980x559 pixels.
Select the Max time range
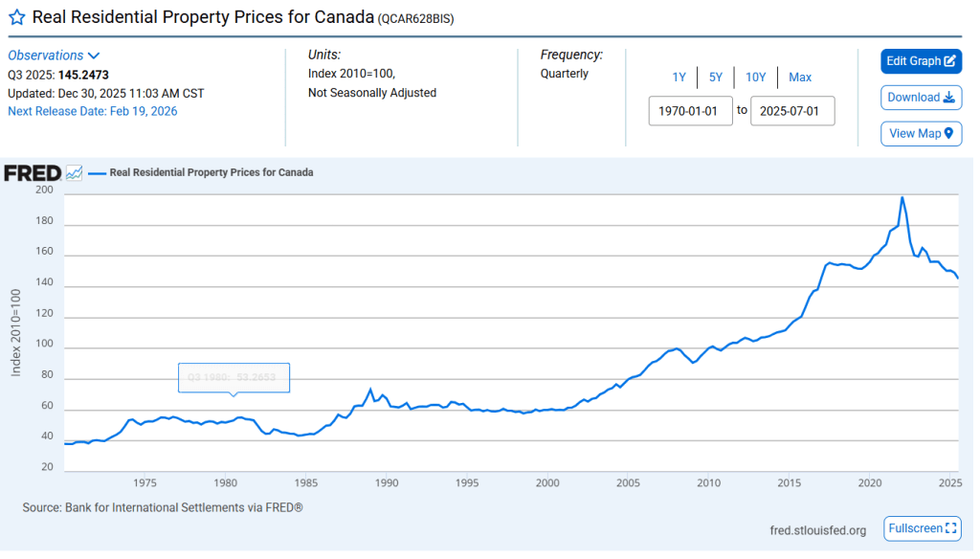click(x=800, y=78)
